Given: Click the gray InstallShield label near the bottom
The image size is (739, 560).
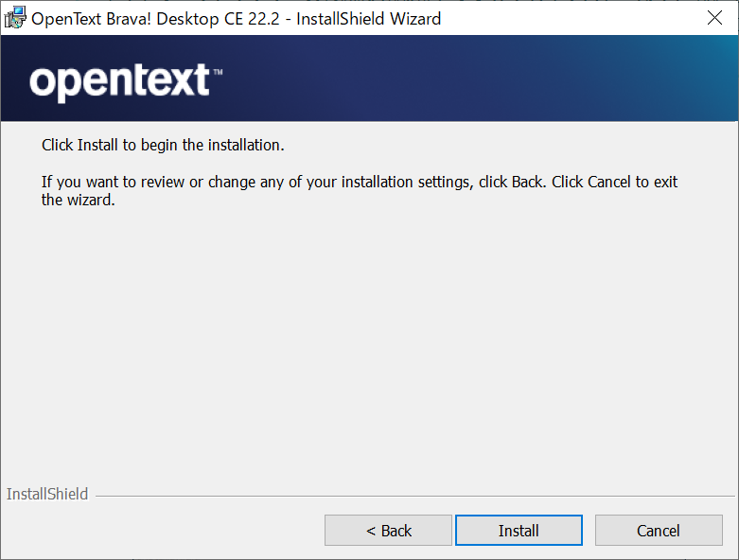Looking at the screenshot, I should (47, 494).
